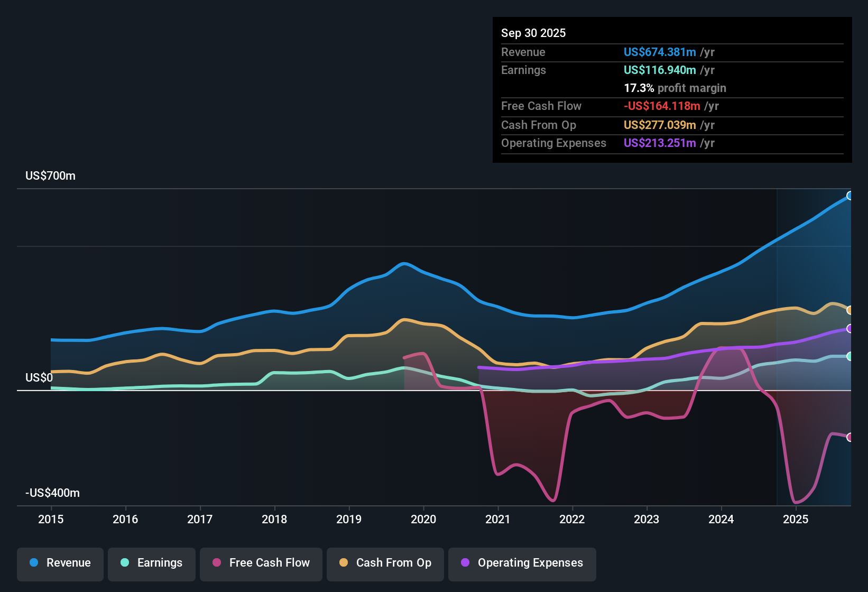Select the Revenue endpoint marker on the chart
This screenshot has width=868, height=592.
(850, 196)
